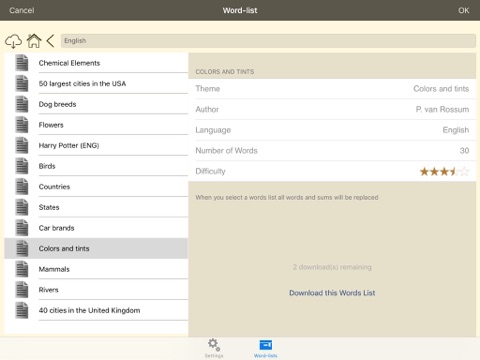The width and height of the screenshot is (480, 360).
Task: Cancel the Word-list dialog
Action: (x=22, y=10)
